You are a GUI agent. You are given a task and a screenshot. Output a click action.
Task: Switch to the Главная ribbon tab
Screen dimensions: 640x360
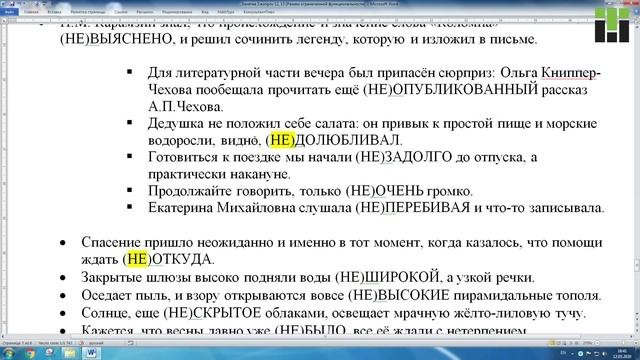[x=31, y=12]
